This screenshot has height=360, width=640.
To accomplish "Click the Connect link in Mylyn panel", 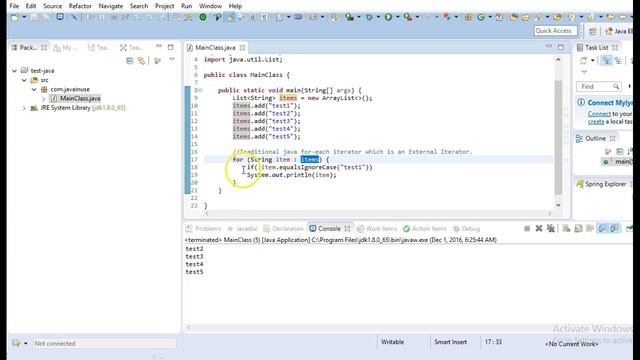I will pos(599,114).
